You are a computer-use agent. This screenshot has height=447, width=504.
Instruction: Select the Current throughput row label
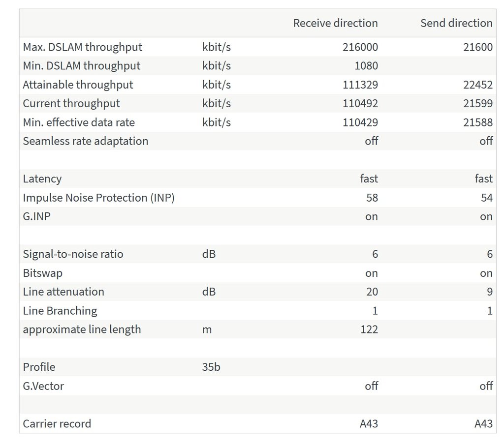[71, 103]
